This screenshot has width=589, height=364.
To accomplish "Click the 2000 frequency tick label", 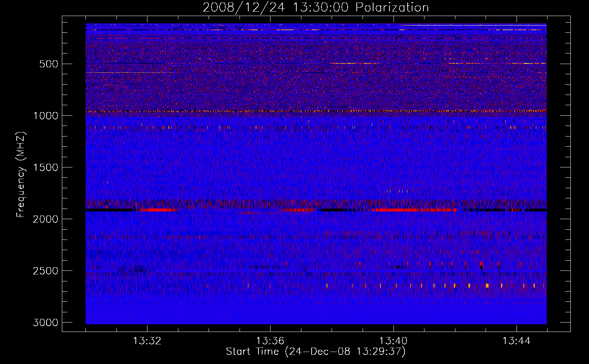I will (46, 219).
